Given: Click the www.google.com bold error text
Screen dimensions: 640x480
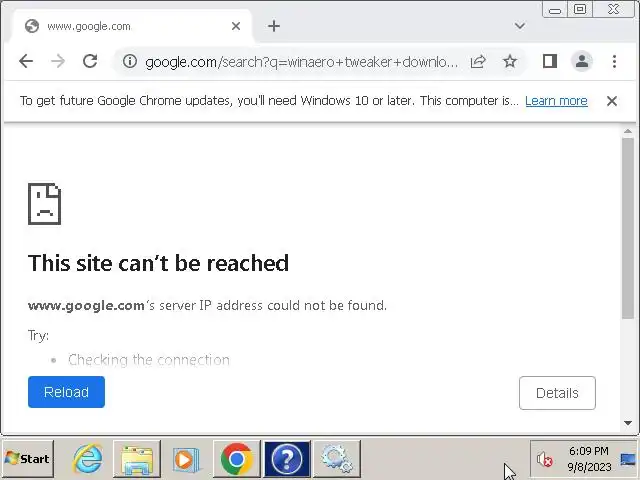Looking at the screenshot, I should click(86, 305).
